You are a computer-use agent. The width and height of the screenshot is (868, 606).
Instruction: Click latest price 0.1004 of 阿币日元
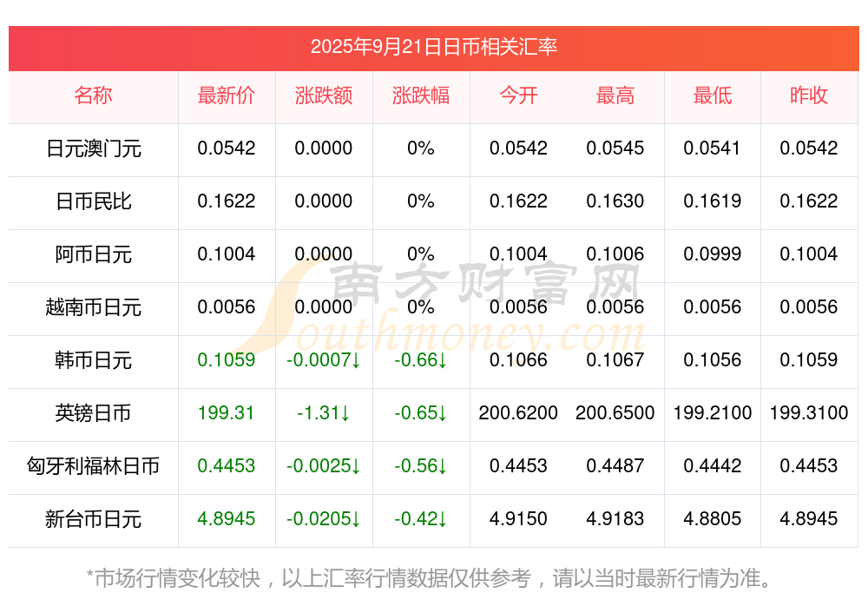(227, 254)
